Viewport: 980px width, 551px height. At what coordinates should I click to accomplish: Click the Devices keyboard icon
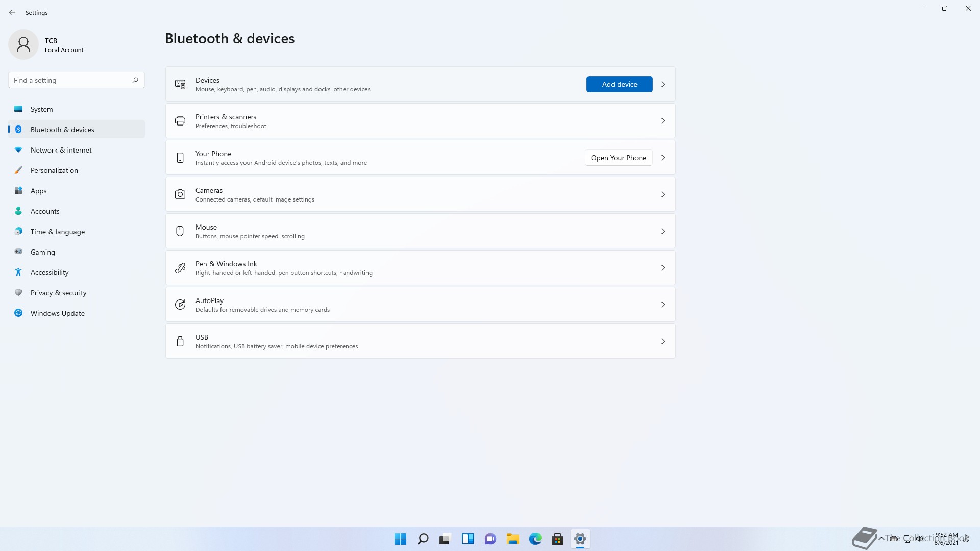click(180, 84)
